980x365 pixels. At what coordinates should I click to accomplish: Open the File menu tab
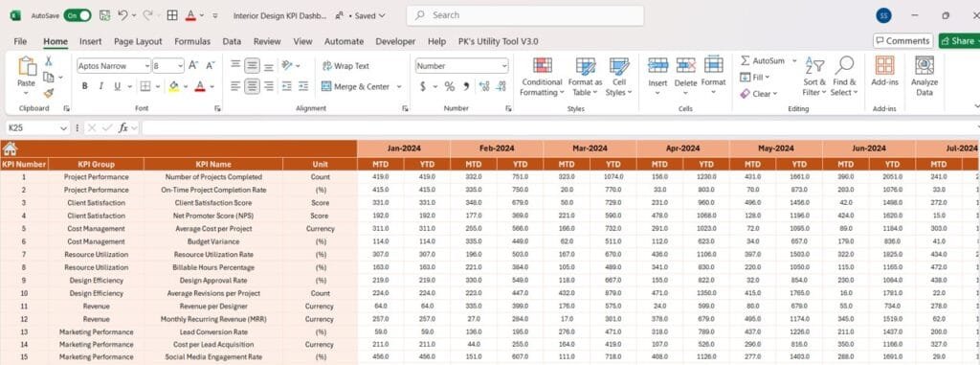[x=20, y=41]
